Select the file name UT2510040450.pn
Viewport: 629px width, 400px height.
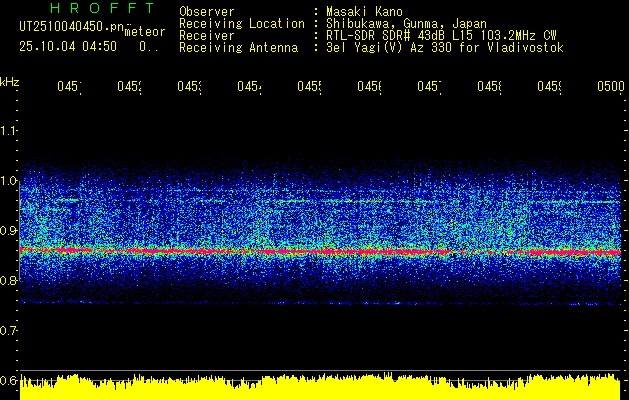[71, 27]
